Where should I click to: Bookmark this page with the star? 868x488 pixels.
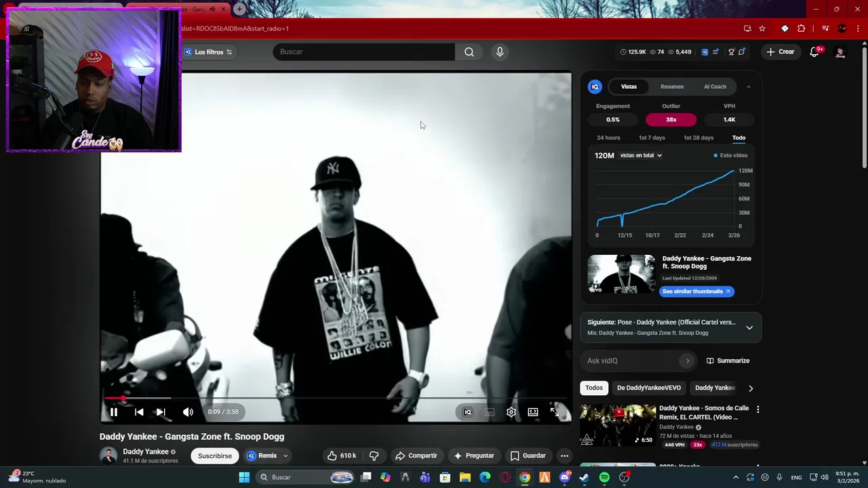pyautogui.click(x=762, y=28)
